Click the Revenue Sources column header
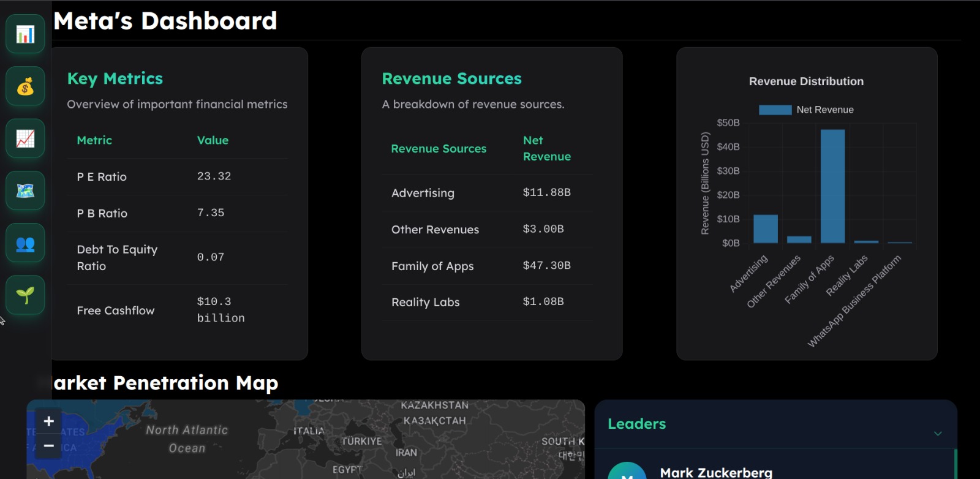The width and height of the screenshot is (980, 479). point(439,149)
